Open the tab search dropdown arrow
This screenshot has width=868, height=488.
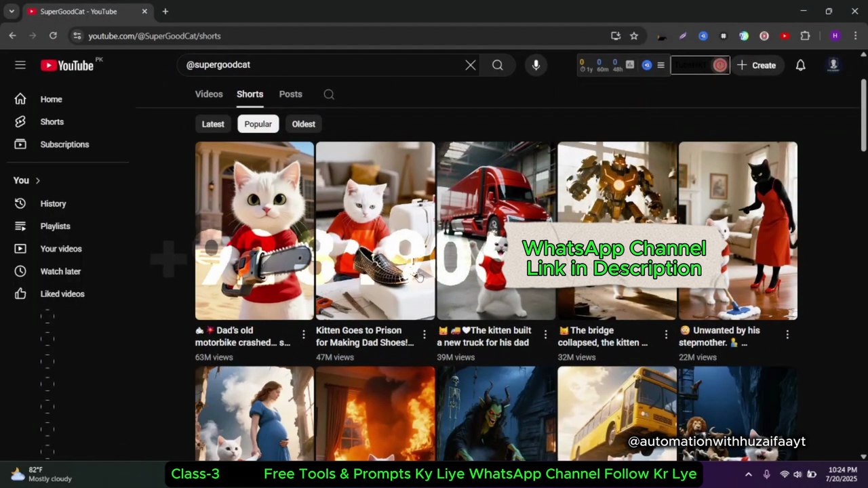[12, 12]
